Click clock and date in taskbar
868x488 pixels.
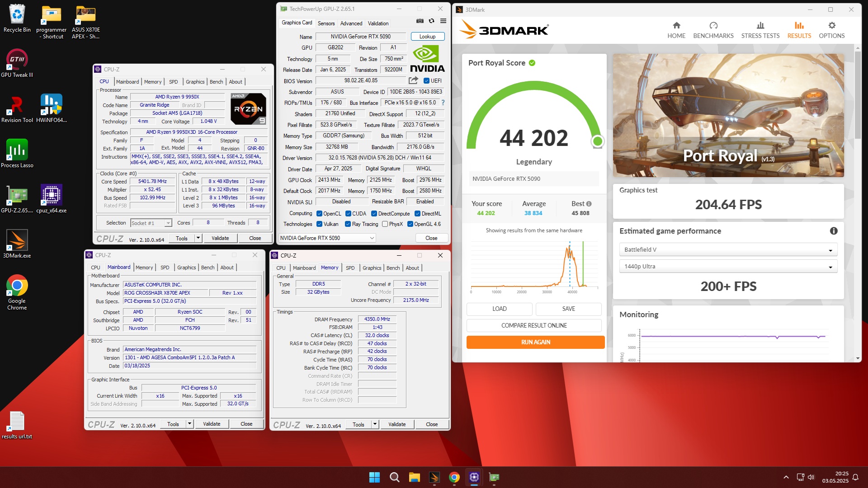835,477
